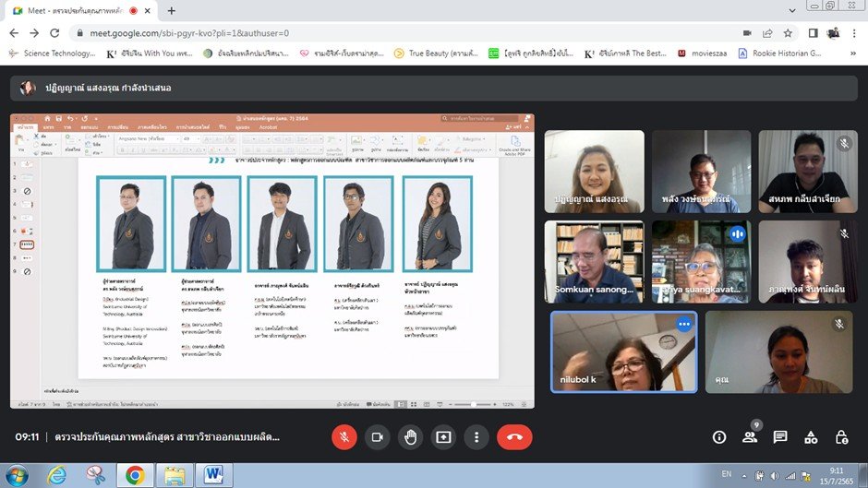
Task: Raise hand in the meeting
Action: tap(410, 437)
